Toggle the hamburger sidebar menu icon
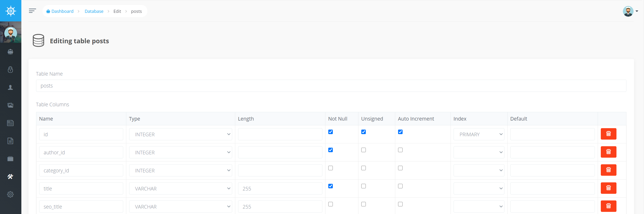The image size is (644, 214). pos(33,11)
